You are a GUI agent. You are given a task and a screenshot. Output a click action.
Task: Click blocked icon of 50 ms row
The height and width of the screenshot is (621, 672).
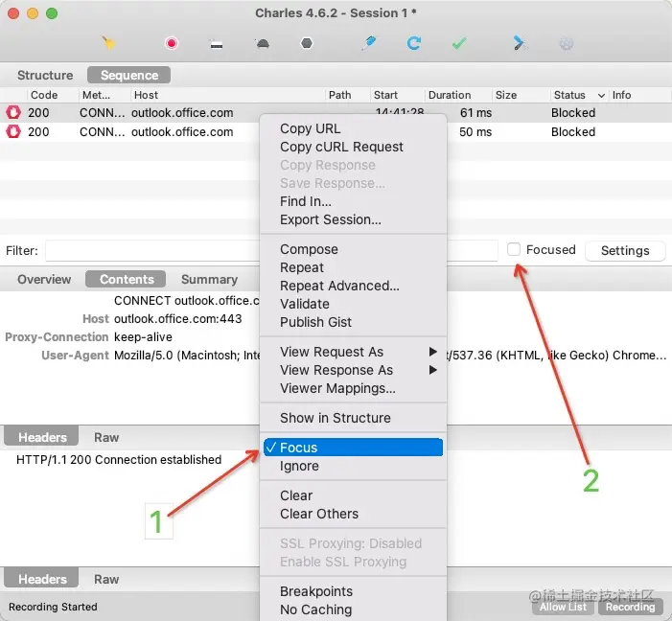[x=13, y=131]
